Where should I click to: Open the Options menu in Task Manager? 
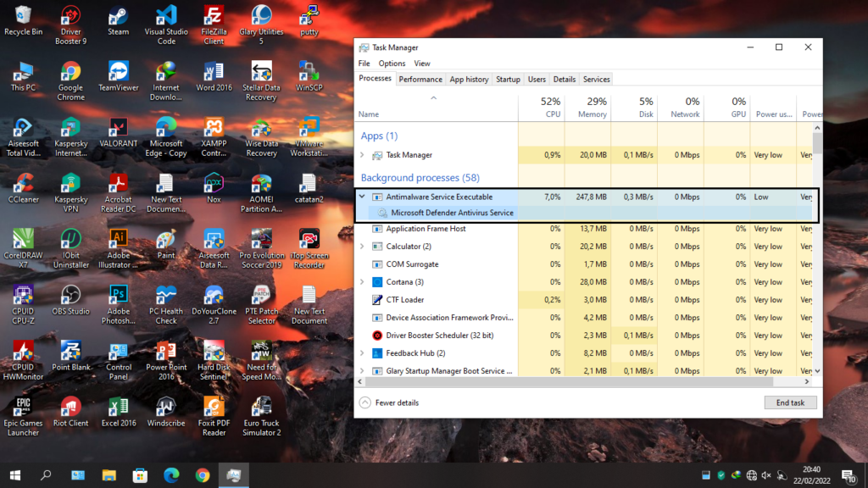coord(392,64)
